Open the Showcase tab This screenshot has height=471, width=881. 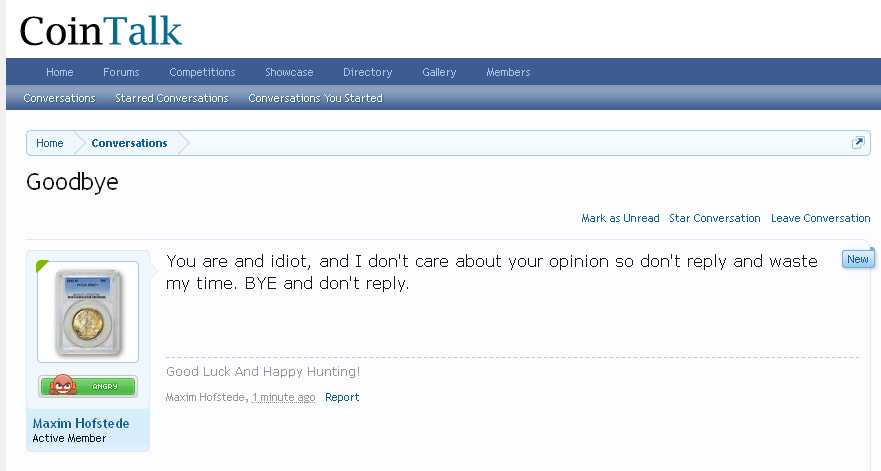click(x=289, y=72)
